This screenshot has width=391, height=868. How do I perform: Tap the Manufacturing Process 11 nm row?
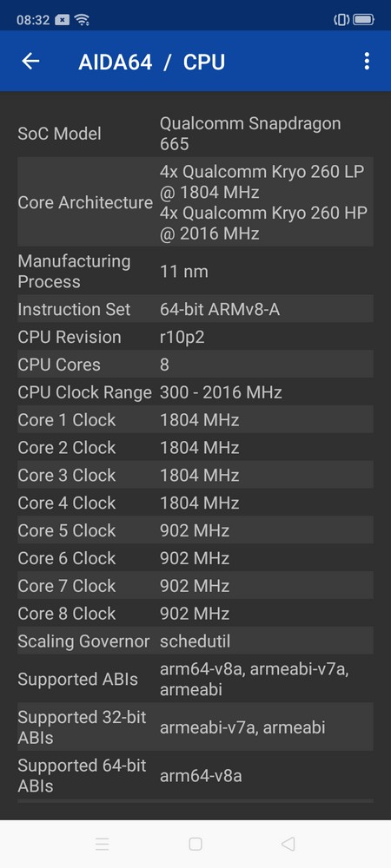tap(195, 271)
